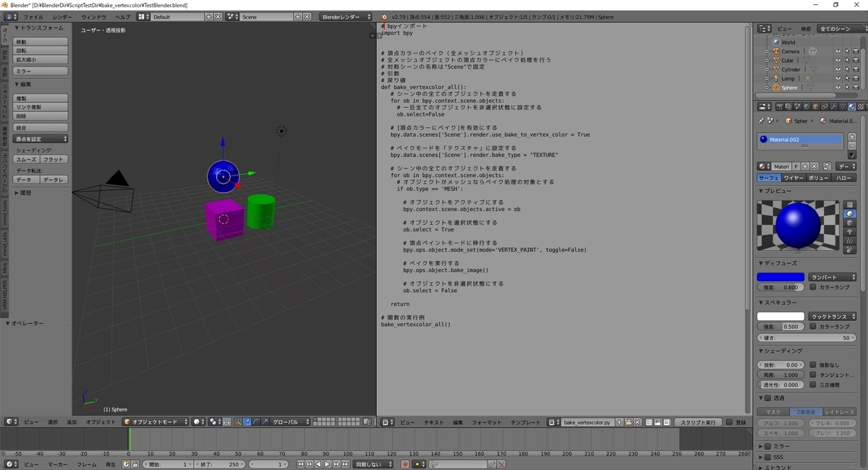868x470 pixels.
Task: Open the Render menu in top bar
Action: pyautogui.click(x=62, y=17)
